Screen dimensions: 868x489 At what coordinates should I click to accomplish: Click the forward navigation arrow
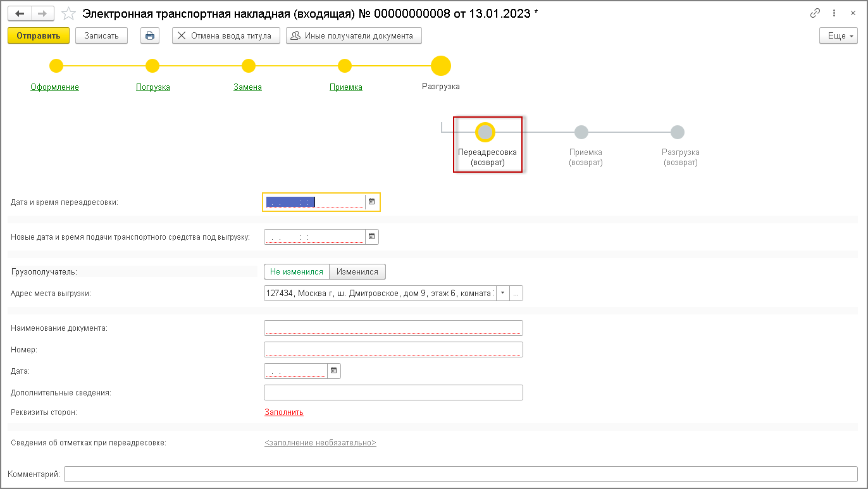pos(42,13)
